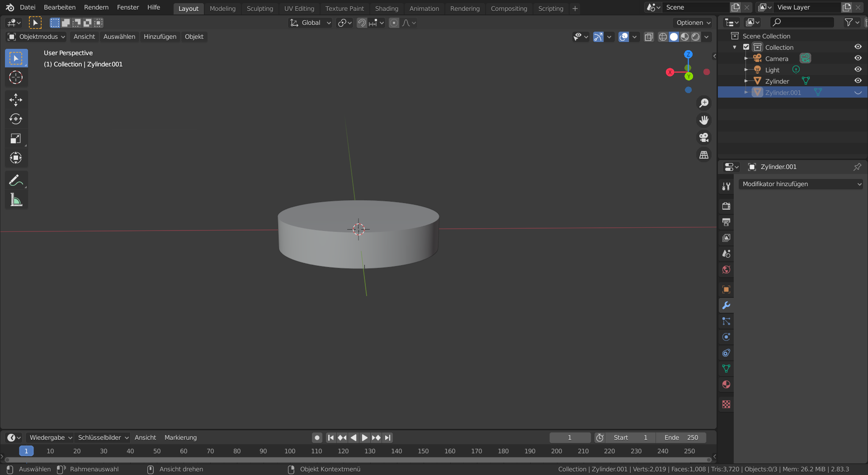This screenshot has width=868, height=475.
Task: Set the current frame field to edit
Action: (x=570, y=437)
